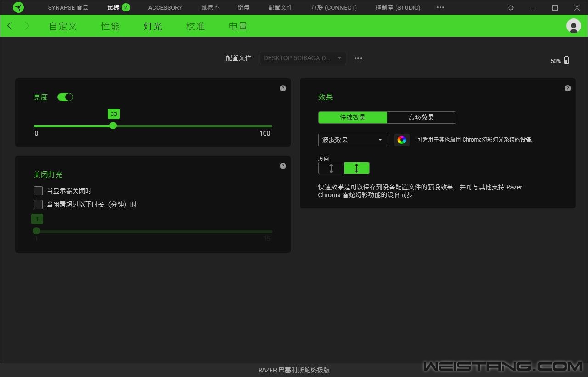Select 快速效果 button
Viewport: 588px width, 377px height.
(x=353, y=117)
